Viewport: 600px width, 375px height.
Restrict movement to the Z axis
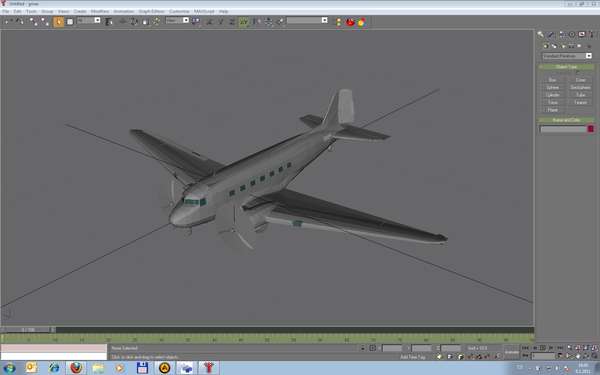coord(232,21)
